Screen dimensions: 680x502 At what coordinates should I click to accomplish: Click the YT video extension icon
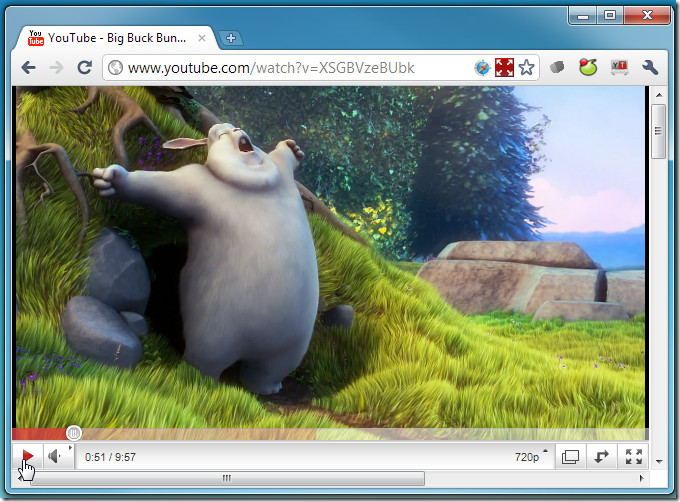coord(619,67)
